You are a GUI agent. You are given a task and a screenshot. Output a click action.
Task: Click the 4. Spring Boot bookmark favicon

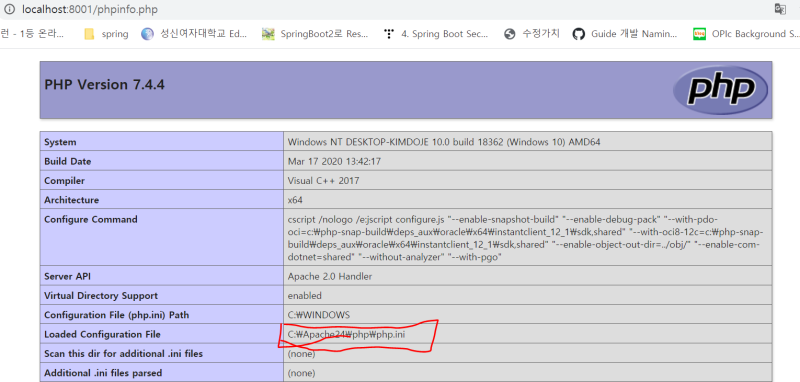[x=389, y=34]
